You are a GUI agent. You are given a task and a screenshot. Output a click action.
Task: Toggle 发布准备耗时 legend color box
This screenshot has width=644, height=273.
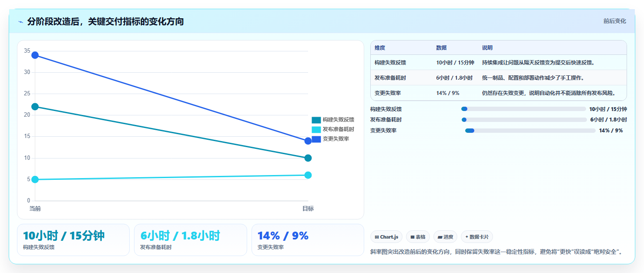tap(316, 129)
